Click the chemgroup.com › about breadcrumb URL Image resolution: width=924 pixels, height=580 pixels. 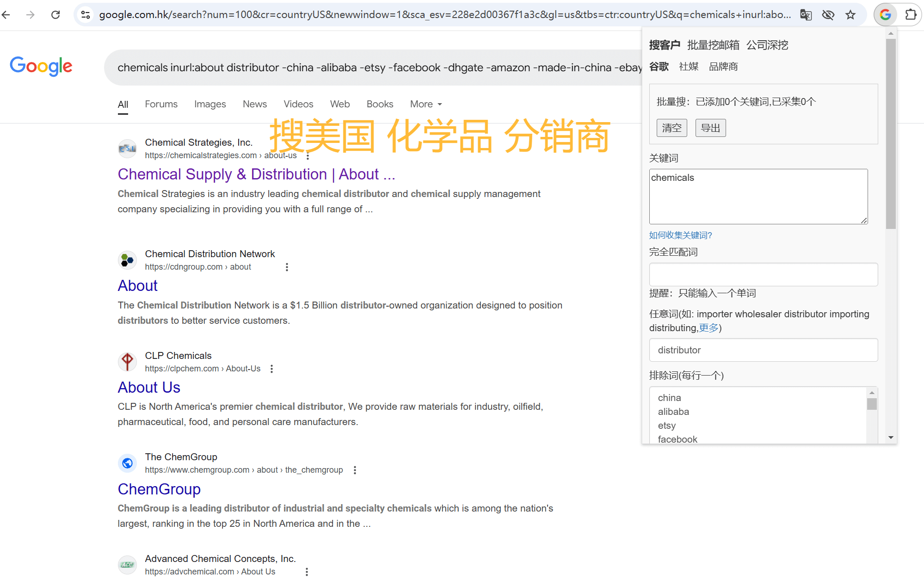click(x=244, y=470)
